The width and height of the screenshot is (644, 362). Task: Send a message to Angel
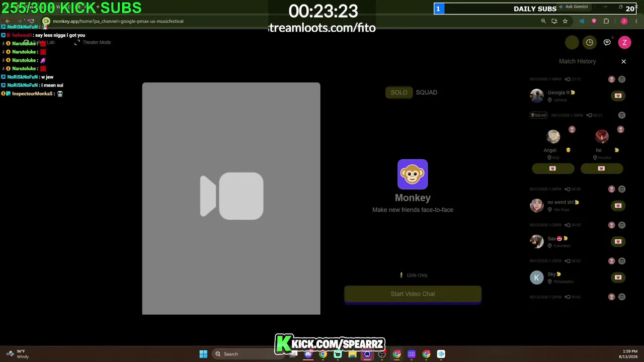pos(553,168)
